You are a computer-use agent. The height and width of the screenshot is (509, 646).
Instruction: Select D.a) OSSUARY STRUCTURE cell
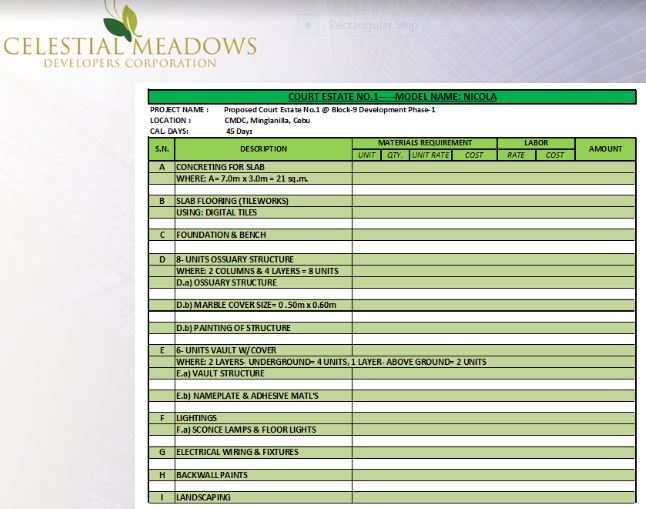(264, 283)
